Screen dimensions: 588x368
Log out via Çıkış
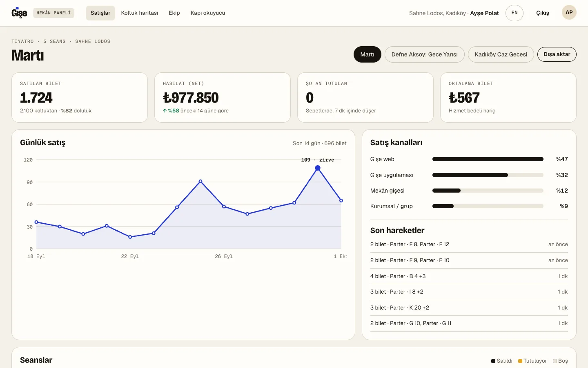coord(542,13)
